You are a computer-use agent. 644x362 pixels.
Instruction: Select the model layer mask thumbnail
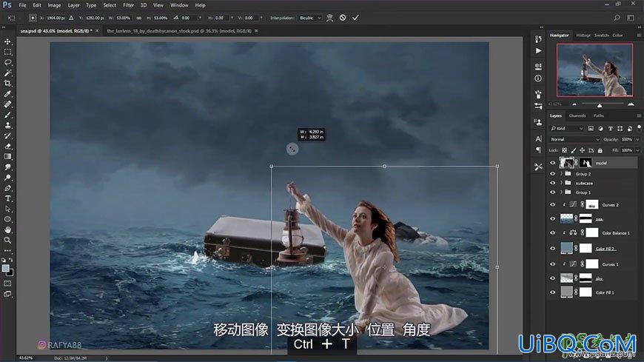tap(586, 163)
